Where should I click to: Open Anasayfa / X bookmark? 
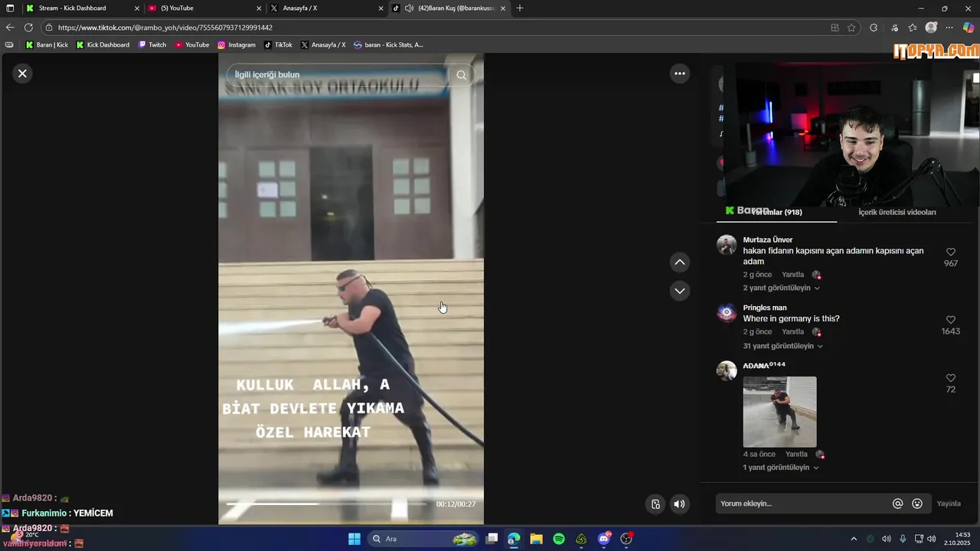[x=322, y=44]
